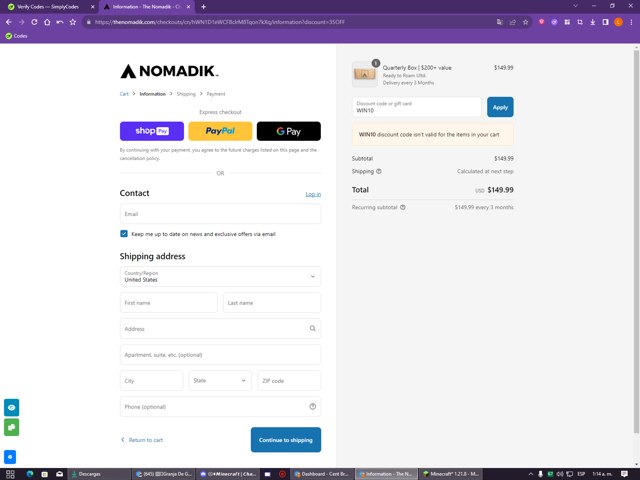This screenshot has width=640, height=480.
Task: Click the Quarterly Box product thumbnail
Action: point(365,74)
